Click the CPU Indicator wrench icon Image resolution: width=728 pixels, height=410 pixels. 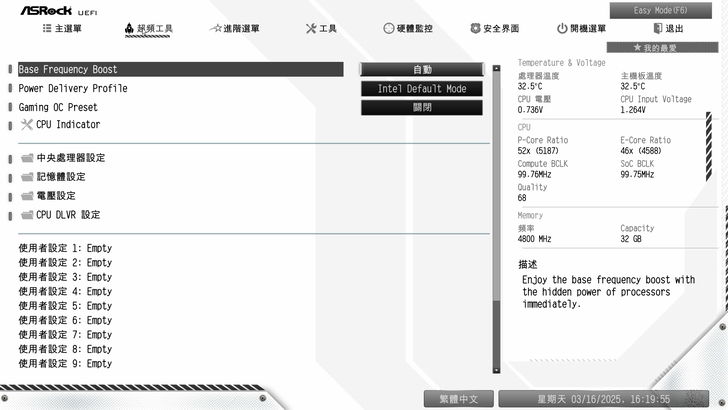pos(26,124)
